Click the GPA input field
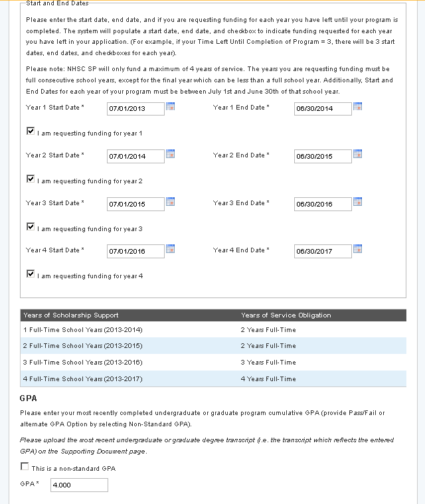This screenshot has width=425, height=504. 78,485
